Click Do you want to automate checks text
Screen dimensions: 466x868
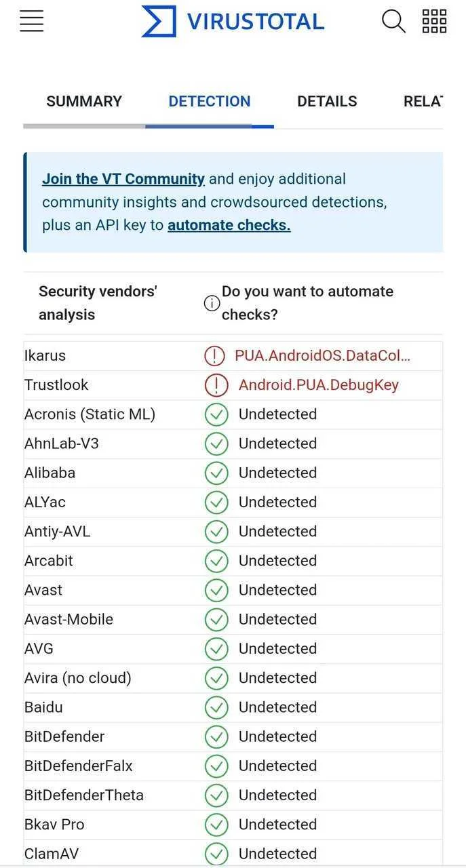tap(307, 303)
